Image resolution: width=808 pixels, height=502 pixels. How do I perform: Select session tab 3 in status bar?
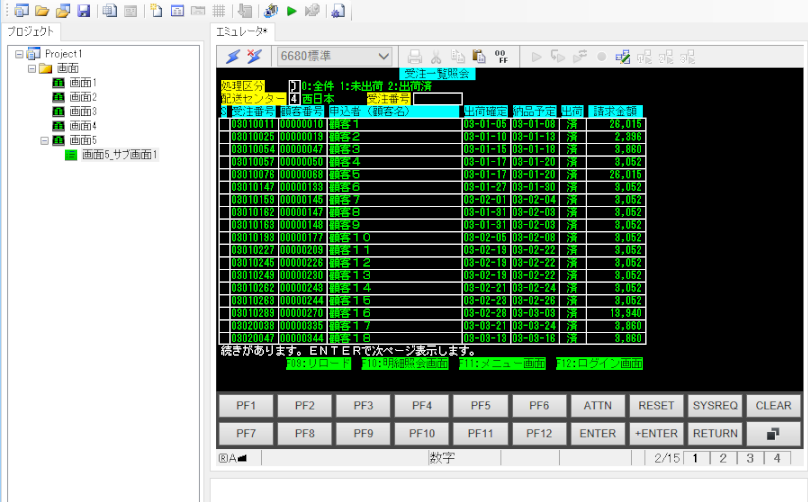point(750,458)
